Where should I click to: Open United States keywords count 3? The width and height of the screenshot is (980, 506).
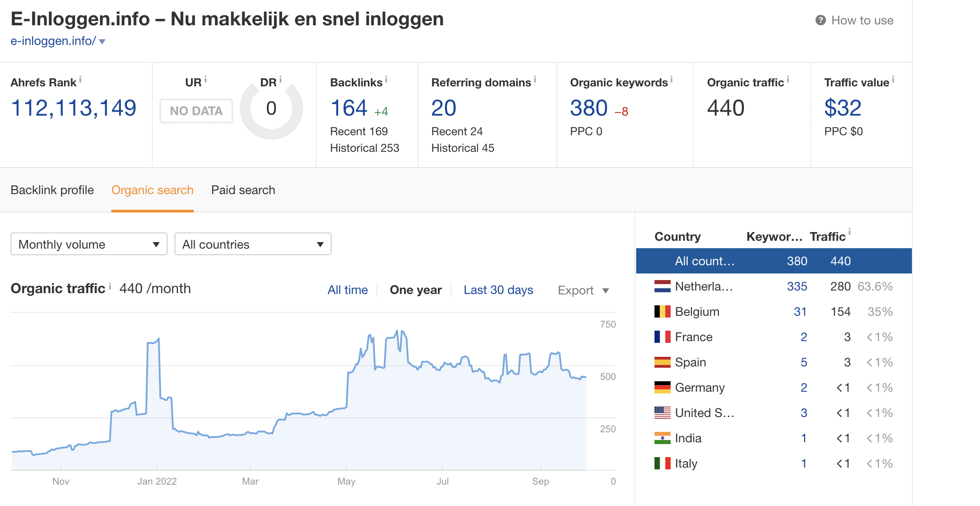[x=804, y=413]
